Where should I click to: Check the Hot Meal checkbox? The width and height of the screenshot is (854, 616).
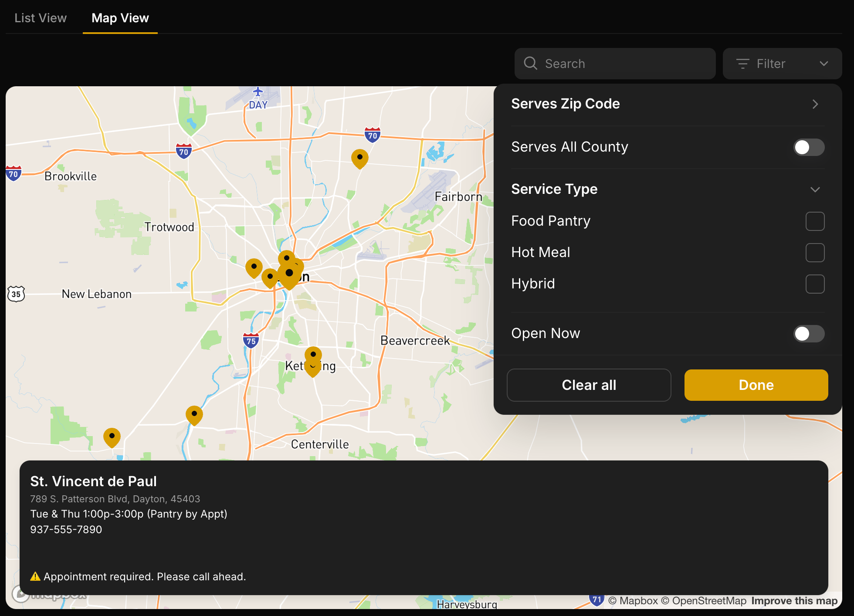[x=814, y=253]
